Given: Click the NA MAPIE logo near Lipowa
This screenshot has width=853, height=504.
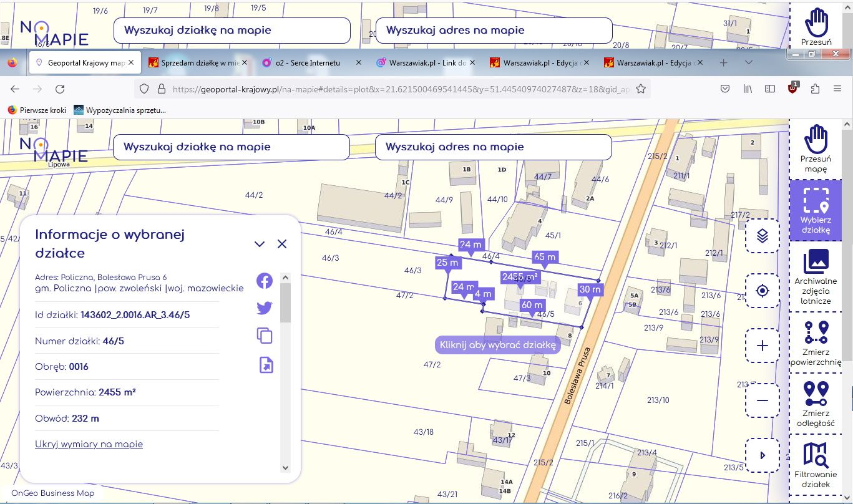Looking at the screenshot, I should pyautogui.click(x=54, y=150).
